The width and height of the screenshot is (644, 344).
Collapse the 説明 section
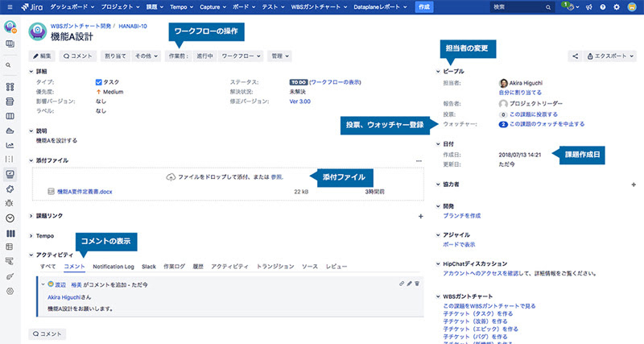31,131
